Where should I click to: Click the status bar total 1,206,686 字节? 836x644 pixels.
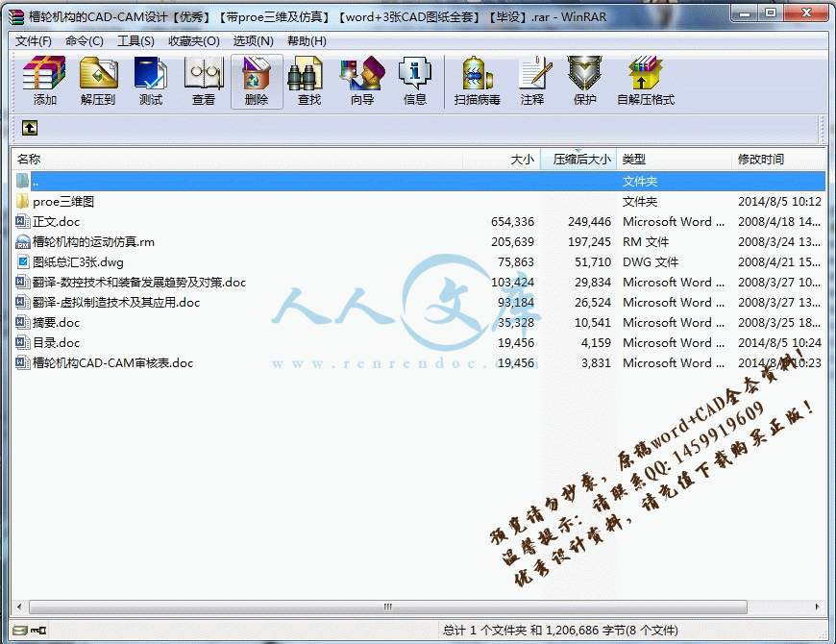[x=585, y=631]
